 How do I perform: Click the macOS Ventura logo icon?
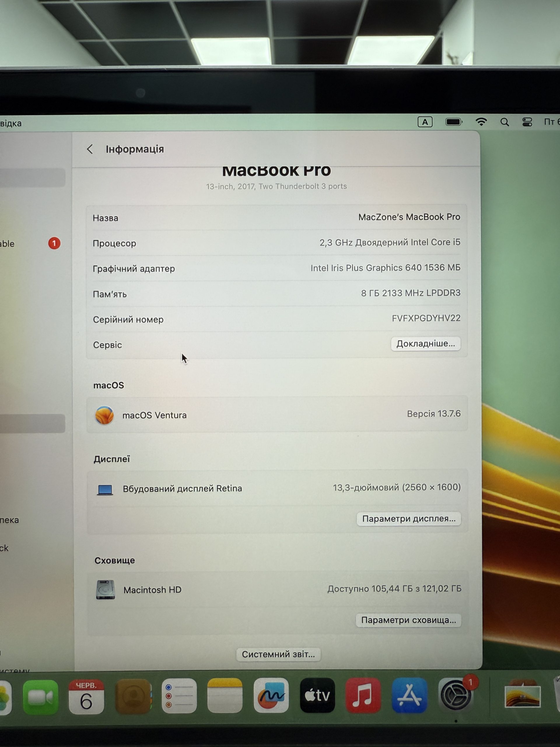click(x=104, y=415)
